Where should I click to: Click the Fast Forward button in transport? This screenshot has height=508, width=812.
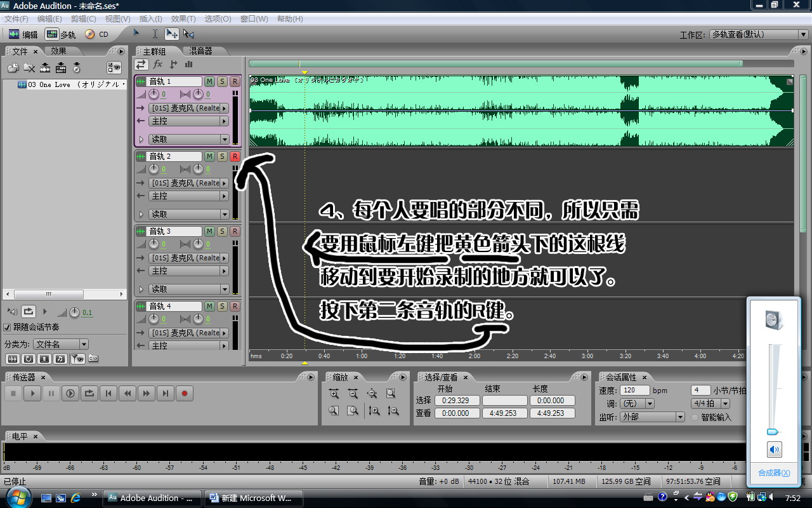pos(147,394)
